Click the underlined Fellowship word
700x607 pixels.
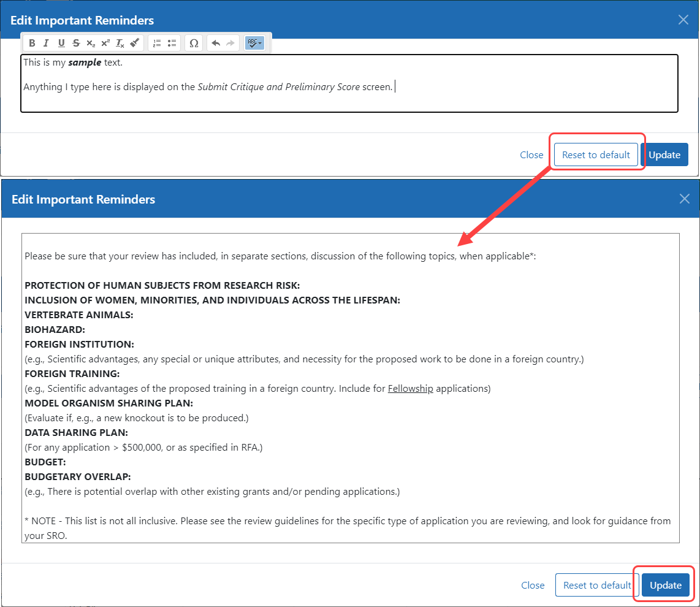(410, 389)
